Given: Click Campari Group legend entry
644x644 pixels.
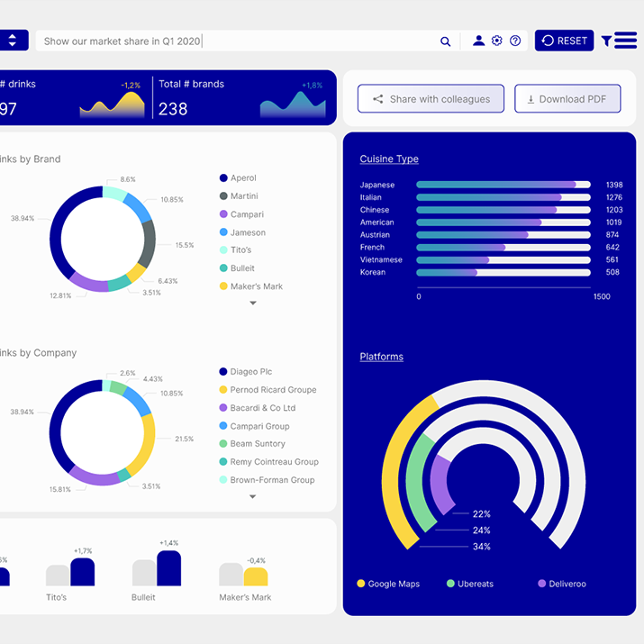Looking at the screenshot, I should click(254, 426).
